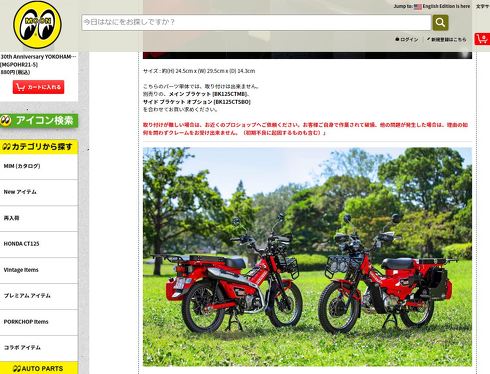The width and height of the screenshot is (490, 374).
Task: Click the red installation warning paragraph
Action: pyautogui.click(x=305, y=129)
